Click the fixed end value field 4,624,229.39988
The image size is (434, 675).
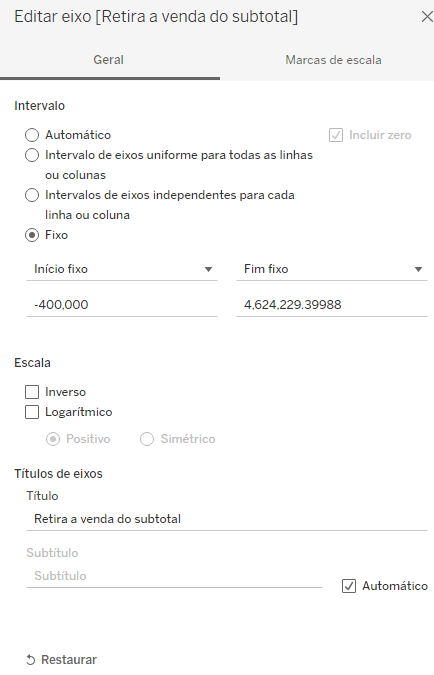[332, 305]
